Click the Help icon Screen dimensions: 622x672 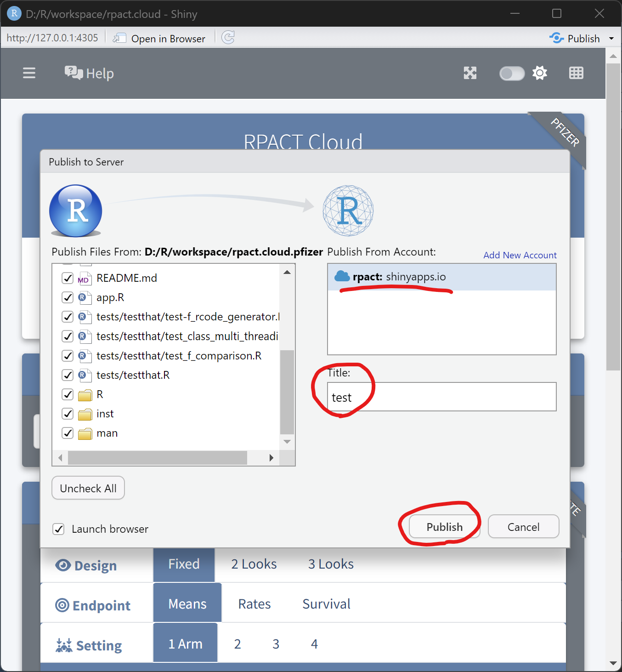pyautogui.click(x=89, y=73)
